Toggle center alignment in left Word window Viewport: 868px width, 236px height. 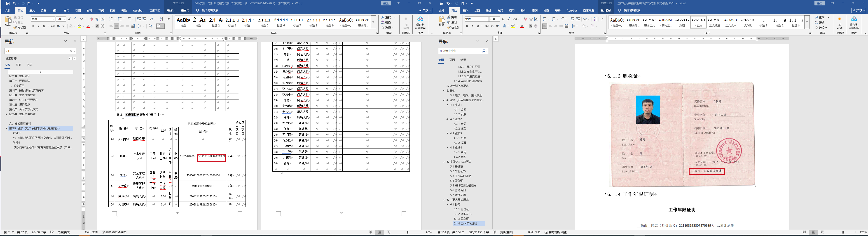tap(117, 26)
